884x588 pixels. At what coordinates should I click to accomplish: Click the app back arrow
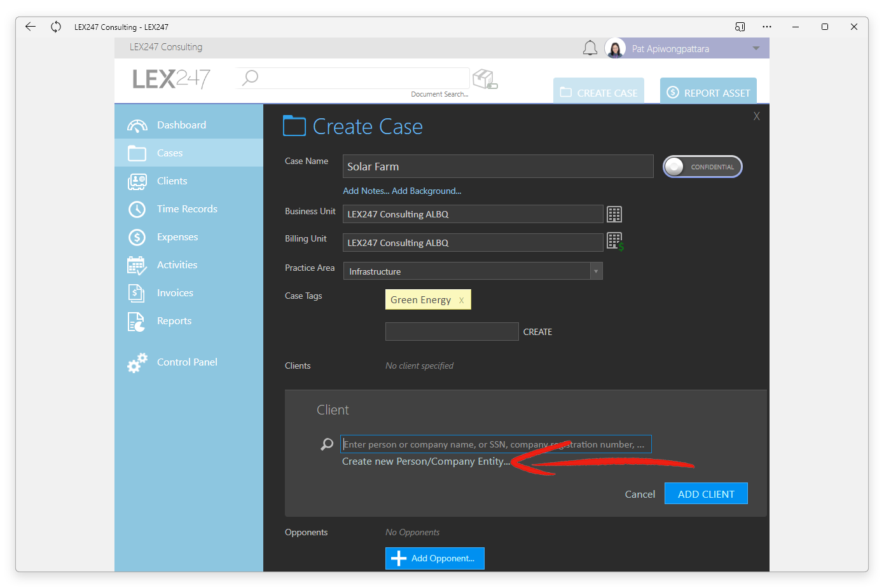(30, 27)
